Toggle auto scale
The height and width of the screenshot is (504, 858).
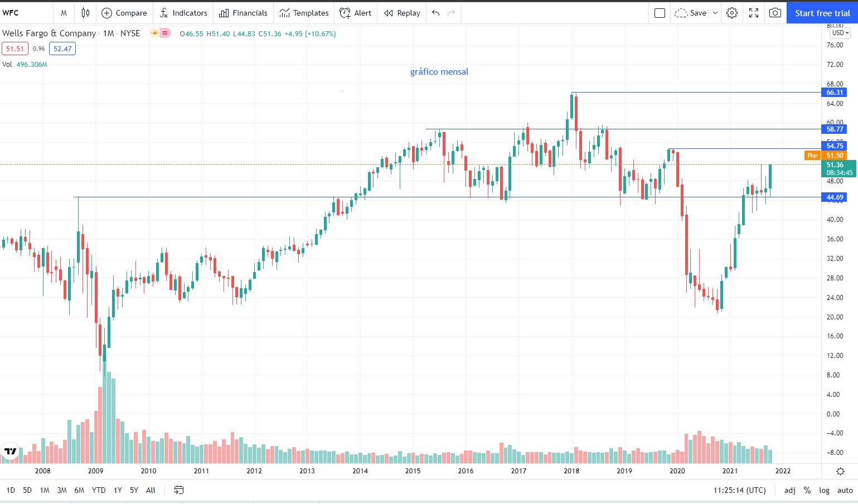[x=845, y=490]
